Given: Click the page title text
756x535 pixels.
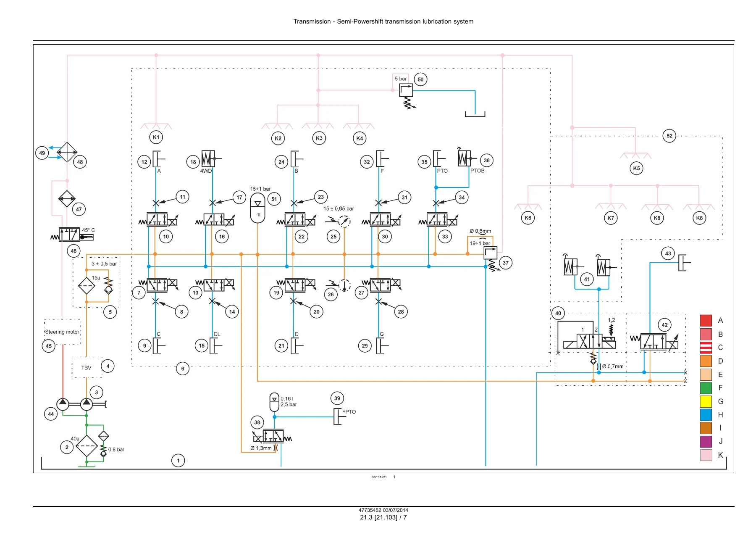Looking at the screenshot, I should [383, 21].
